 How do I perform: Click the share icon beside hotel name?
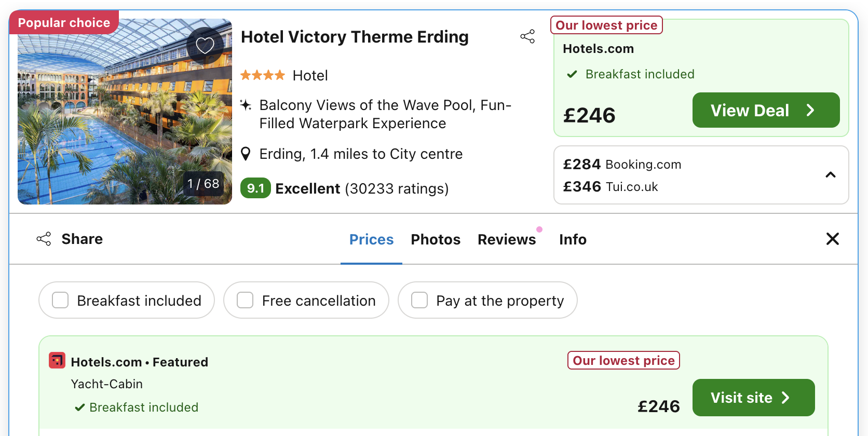pos(527,36)
